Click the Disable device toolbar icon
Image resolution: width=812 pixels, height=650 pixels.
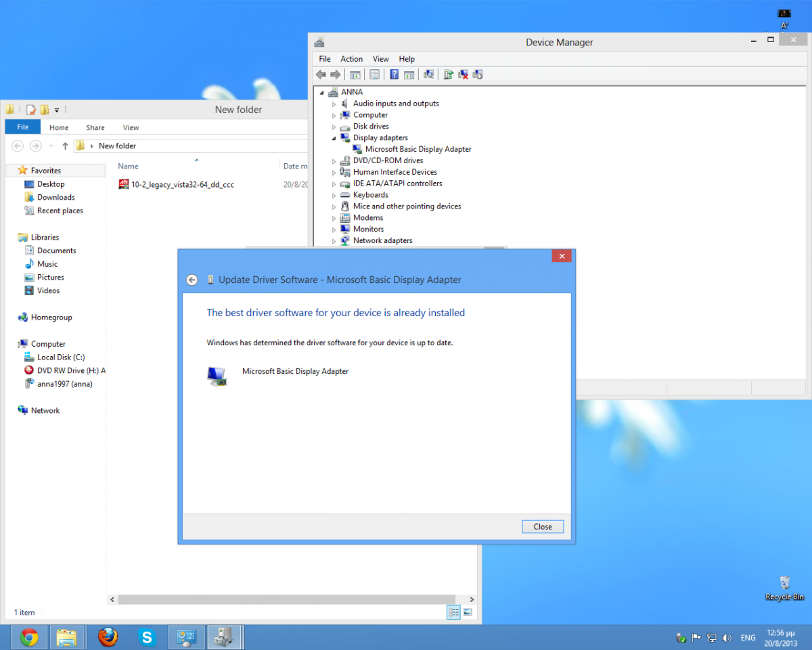478,74
